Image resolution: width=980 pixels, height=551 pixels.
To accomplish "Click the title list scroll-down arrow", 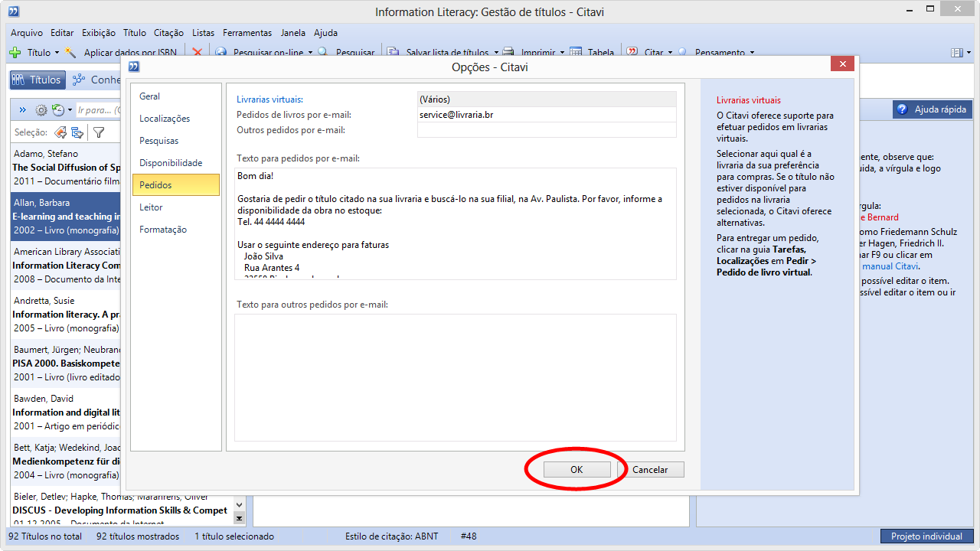I will (x=240, y=505).
